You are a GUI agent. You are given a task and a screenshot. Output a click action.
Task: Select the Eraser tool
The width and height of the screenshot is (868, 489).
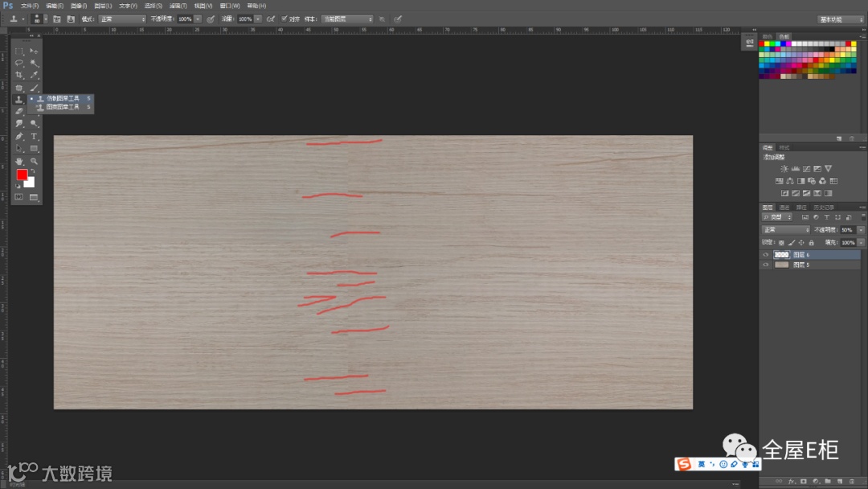[18, 111]
